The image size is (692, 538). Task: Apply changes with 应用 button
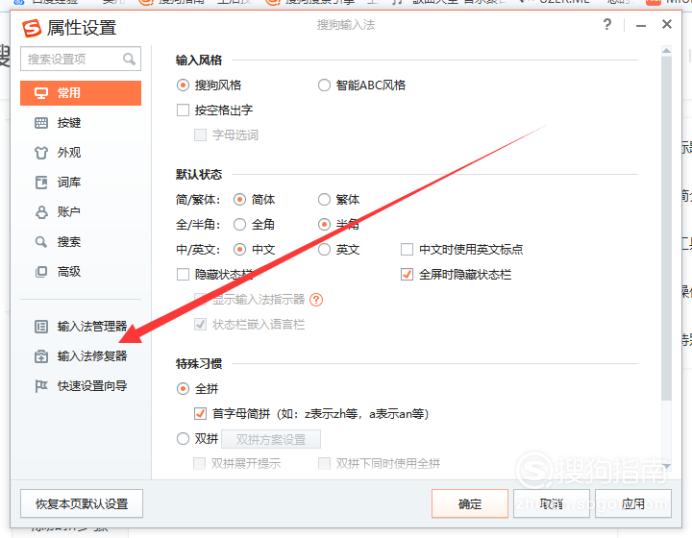click(633, 504)
